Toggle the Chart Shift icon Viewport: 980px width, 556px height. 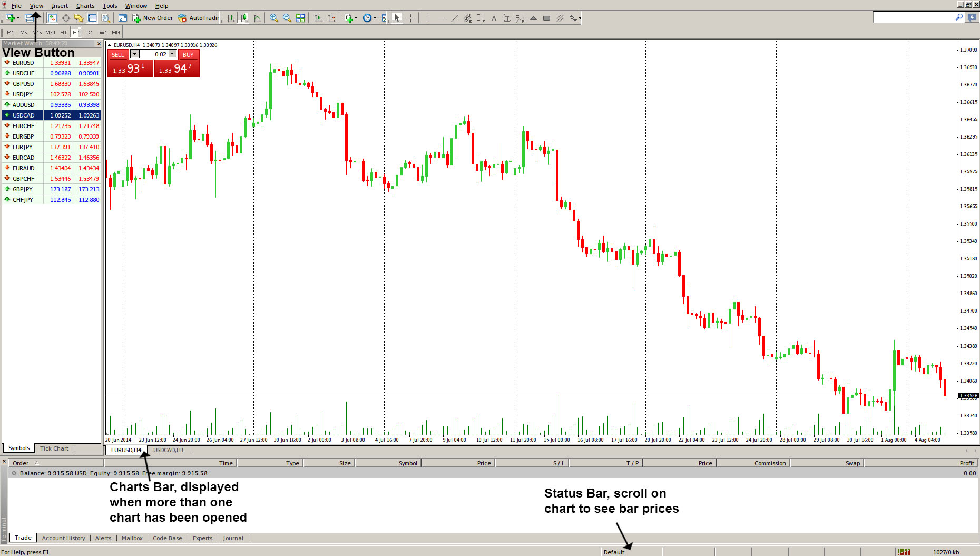coord(331,18)
